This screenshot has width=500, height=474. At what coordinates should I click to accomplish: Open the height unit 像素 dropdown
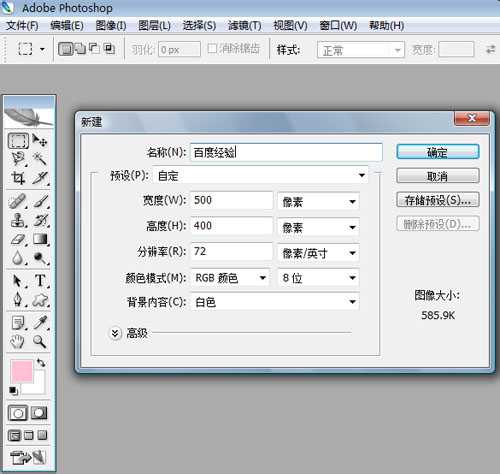[x=318, y=227]
